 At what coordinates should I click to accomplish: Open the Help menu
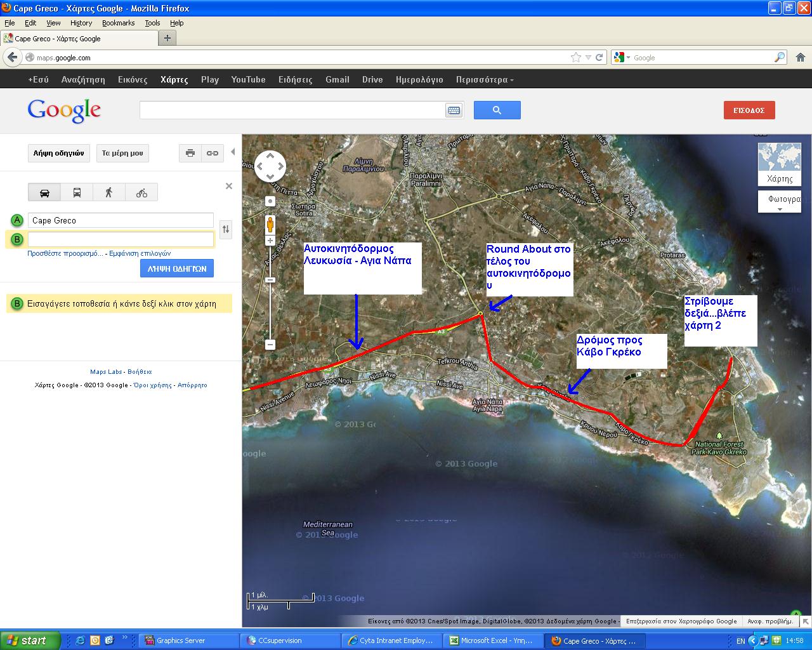[x=177, y=23]
